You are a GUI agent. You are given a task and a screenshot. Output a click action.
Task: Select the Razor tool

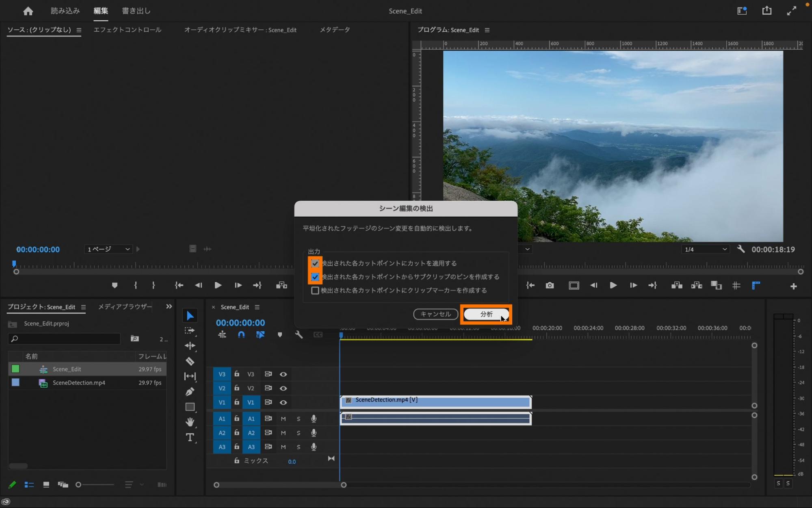click(x=190, y=361)
